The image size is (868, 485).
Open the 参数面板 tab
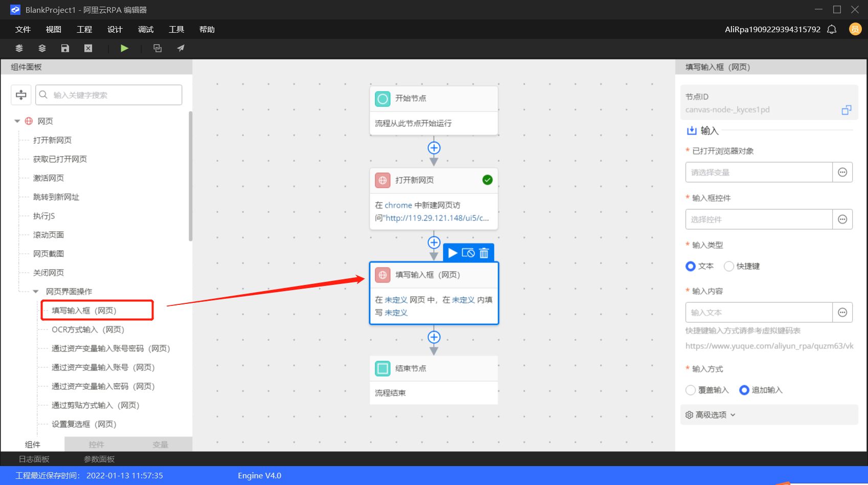pyautogui.click(x=99, y=459)
